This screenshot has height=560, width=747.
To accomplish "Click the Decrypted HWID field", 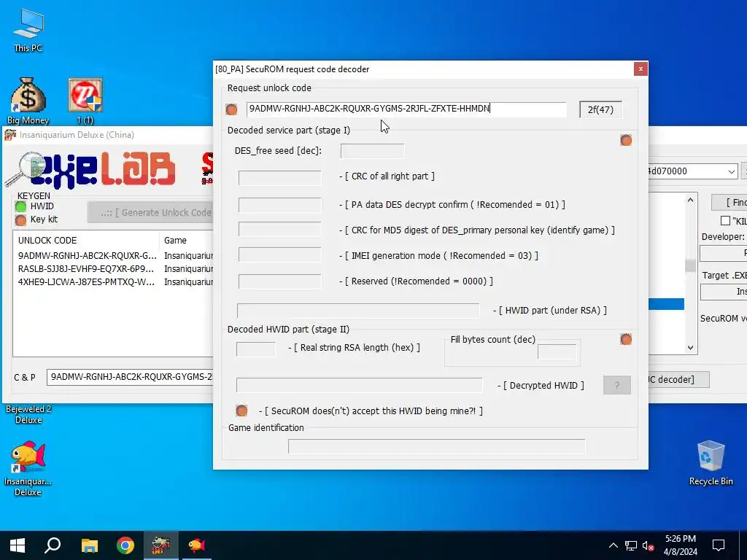I will (359, 385).
